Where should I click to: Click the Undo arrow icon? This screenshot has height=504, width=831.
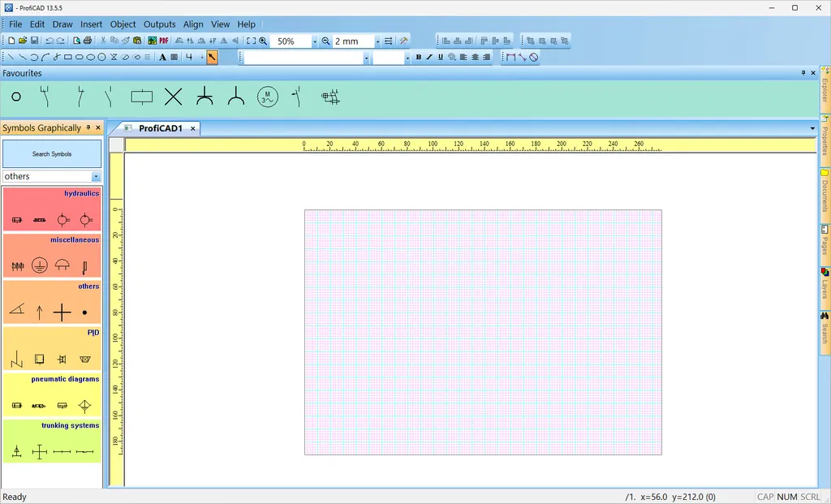tap(50, 41)
